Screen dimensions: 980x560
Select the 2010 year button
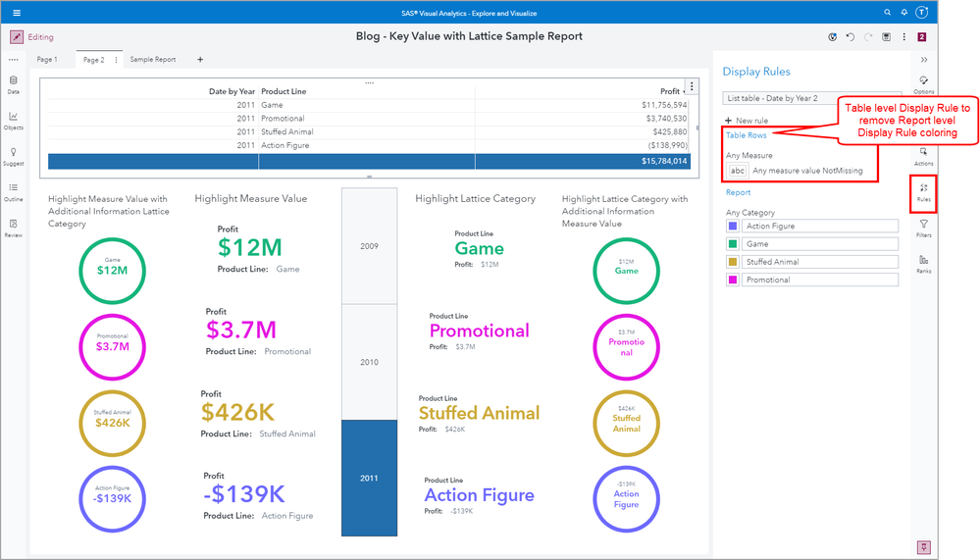(x=370, y=362)
